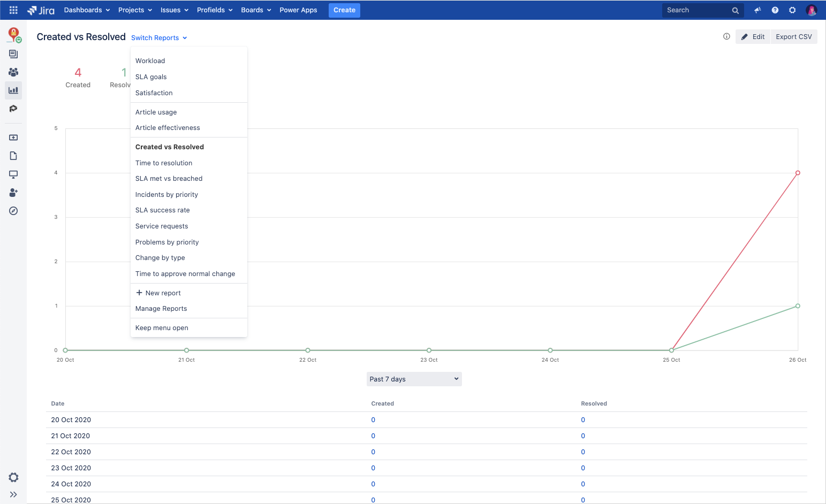This screenshot has height=504, width=826.
Task: Open the compass discovery icon in sidebar
Action: pyautogui.click(x=13, y=211)
